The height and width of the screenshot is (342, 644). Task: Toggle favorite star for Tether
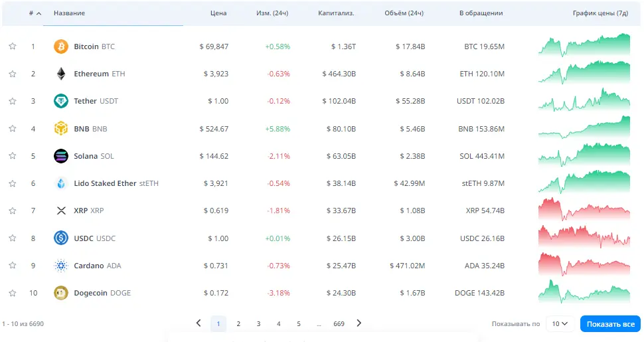13,101
